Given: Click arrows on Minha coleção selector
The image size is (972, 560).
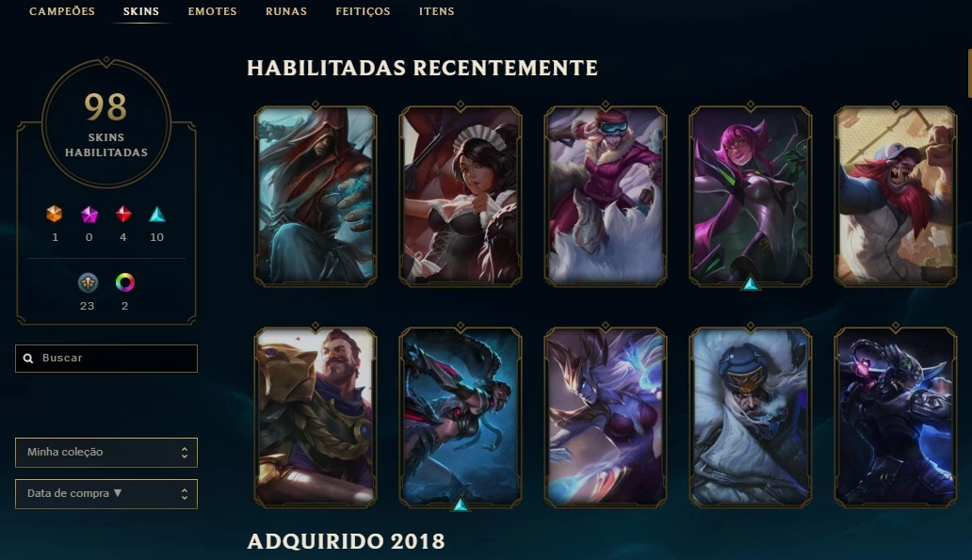Looking at the screenshot, I should (x=184, y=452).
